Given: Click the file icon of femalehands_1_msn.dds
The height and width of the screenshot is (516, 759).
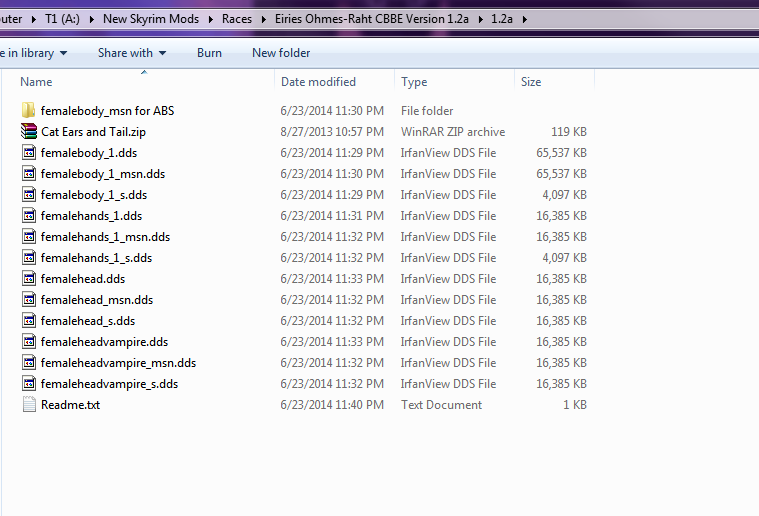Looking at the screenshot, I should pyautogui.click(x=29, y=237).
